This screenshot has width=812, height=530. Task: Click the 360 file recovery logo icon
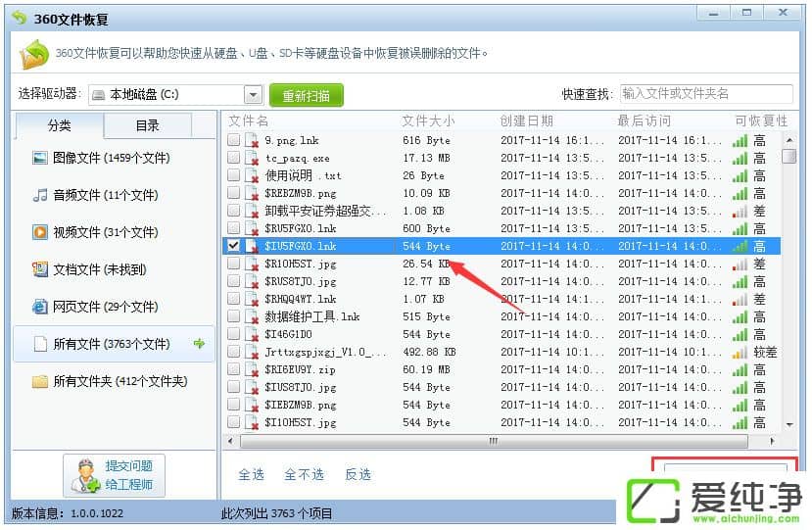click(x=34, y=54)
